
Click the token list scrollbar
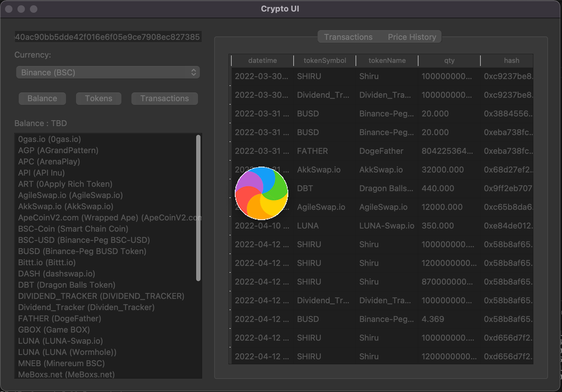(x=198, y=208)
